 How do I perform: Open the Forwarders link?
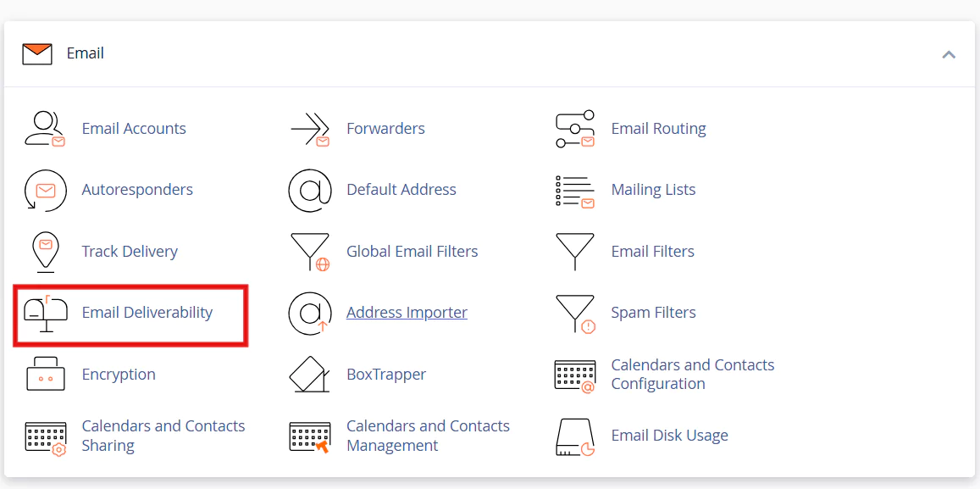click(385, 129)
